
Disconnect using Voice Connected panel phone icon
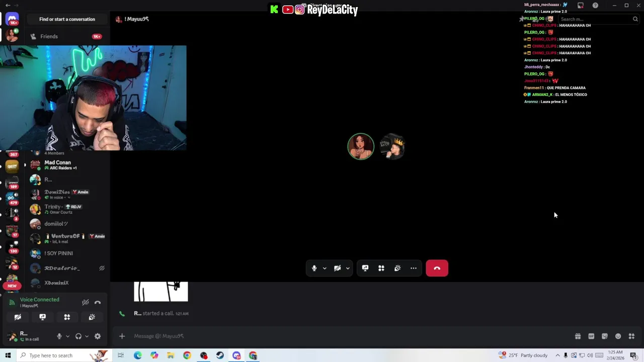(x=98, y=302)
